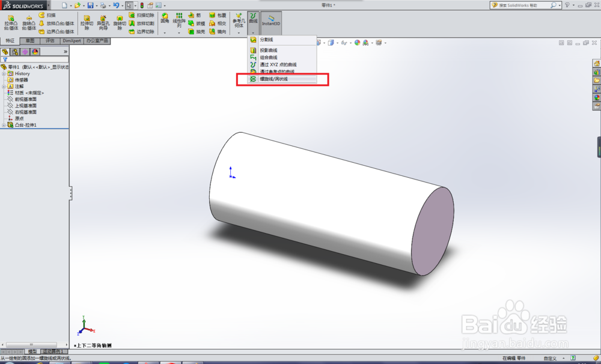Open the ConfigurationManager (purple target) tab
Screen dimensions: 601x364
[x=25, y=52]
